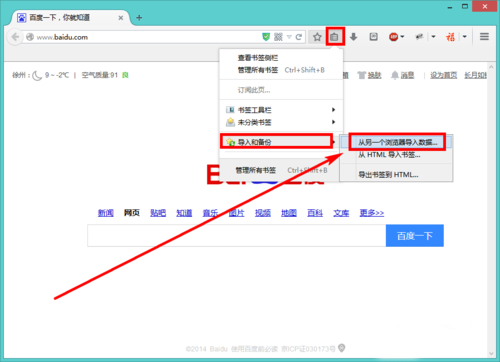Close the Baidu tab

[x=121, y=18]
